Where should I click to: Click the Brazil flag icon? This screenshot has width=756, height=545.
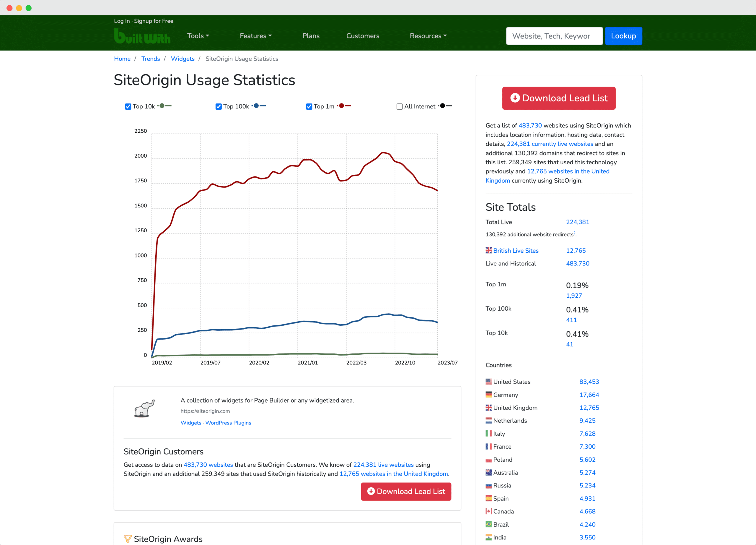coord(488,524)
